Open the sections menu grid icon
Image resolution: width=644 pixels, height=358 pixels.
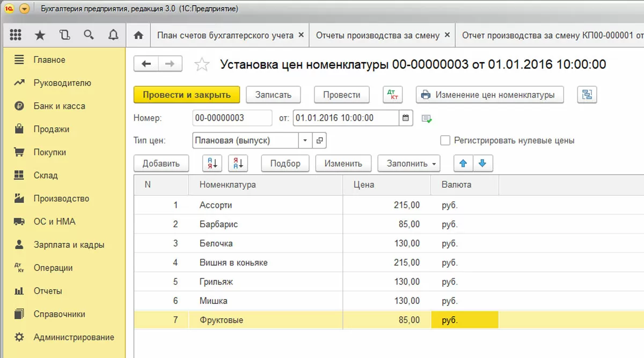[x=16, y=35]
